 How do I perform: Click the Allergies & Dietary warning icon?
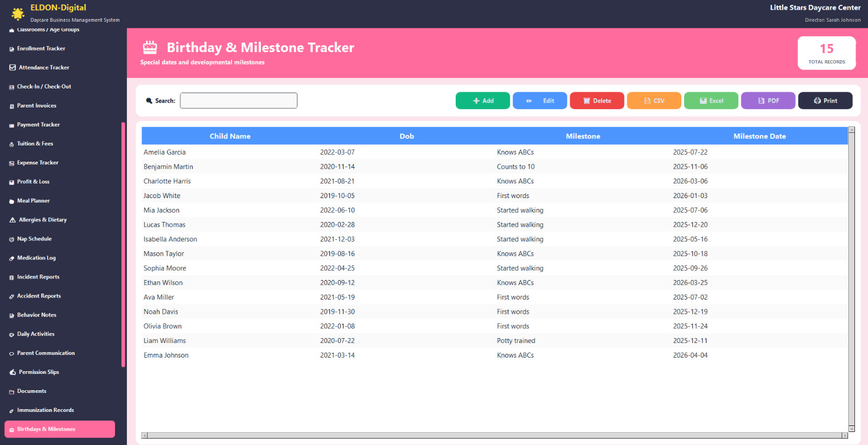(x=12, y=220)
